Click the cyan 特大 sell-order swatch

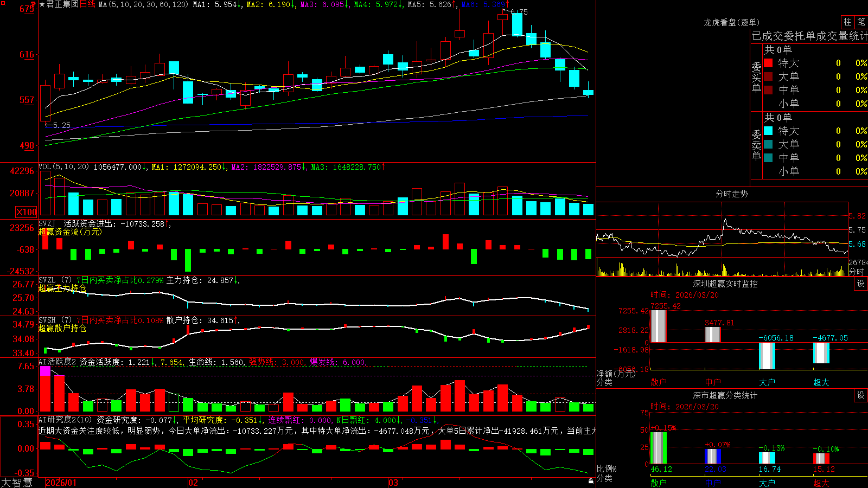pos(768,131)
